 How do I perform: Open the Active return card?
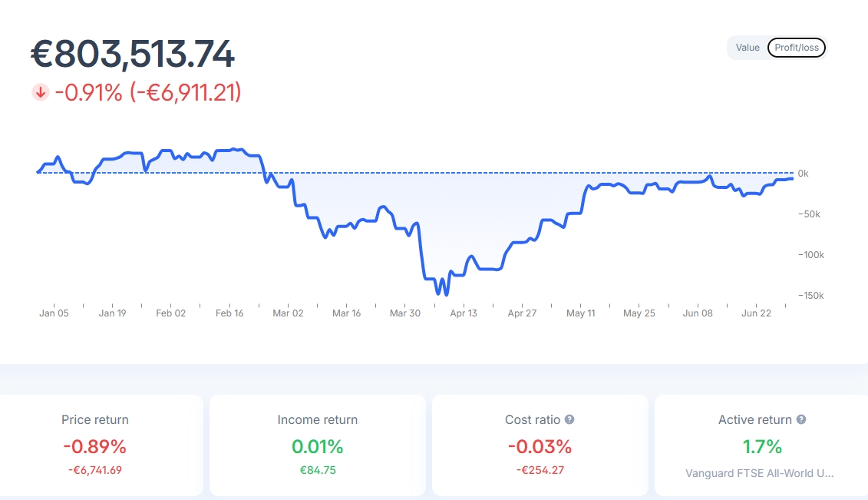tap(761, 445)
